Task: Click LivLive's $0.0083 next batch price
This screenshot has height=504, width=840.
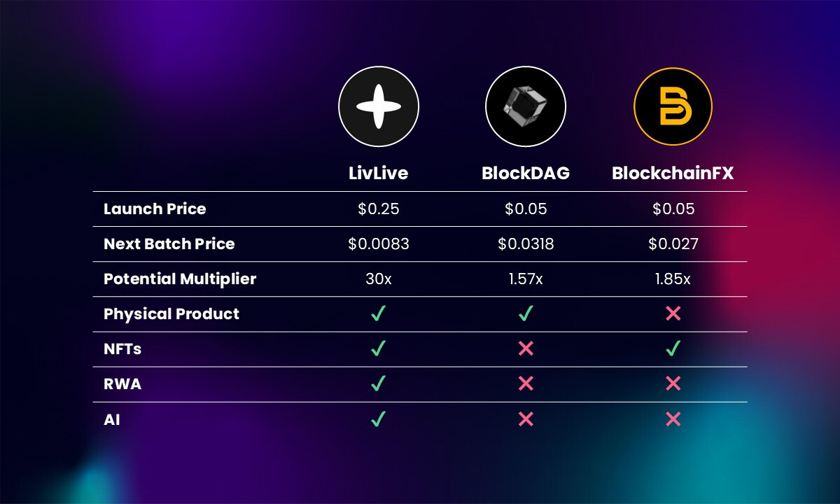Action: (x=379, y=244)
